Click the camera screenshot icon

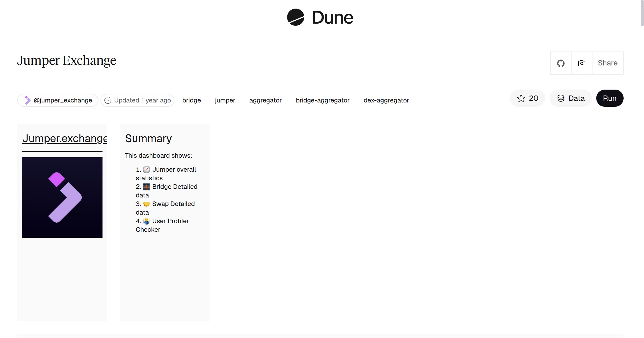tap(581, 63)
